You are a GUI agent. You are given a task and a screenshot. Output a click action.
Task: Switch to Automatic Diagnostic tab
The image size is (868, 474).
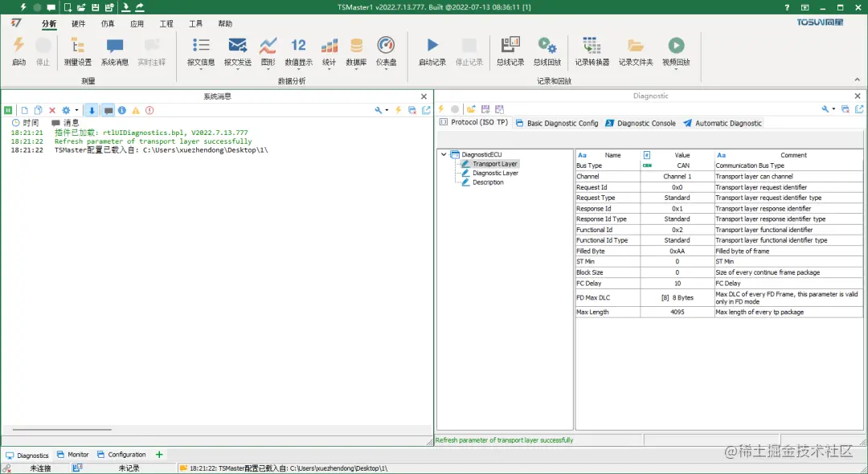click(x=723, y=123)
